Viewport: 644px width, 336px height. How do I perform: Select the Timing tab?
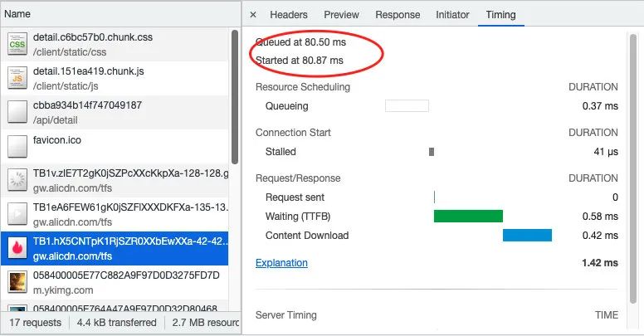(x=500, y=15)
